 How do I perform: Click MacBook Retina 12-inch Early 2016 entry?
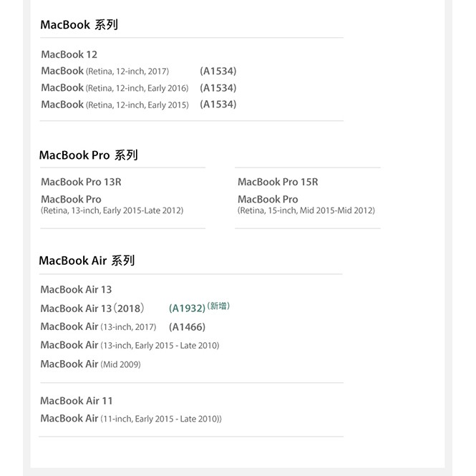pos(115,88)
